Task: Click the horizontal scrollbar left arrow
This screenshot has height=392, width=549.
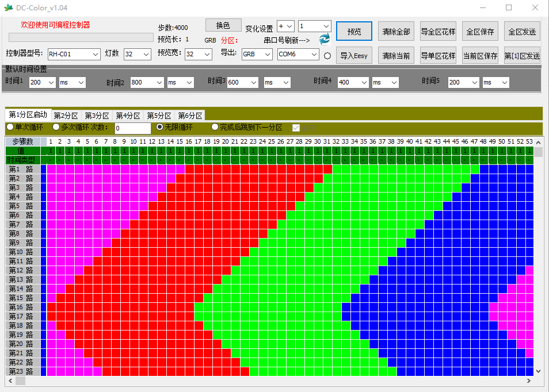Action: [x=10, y=381]
